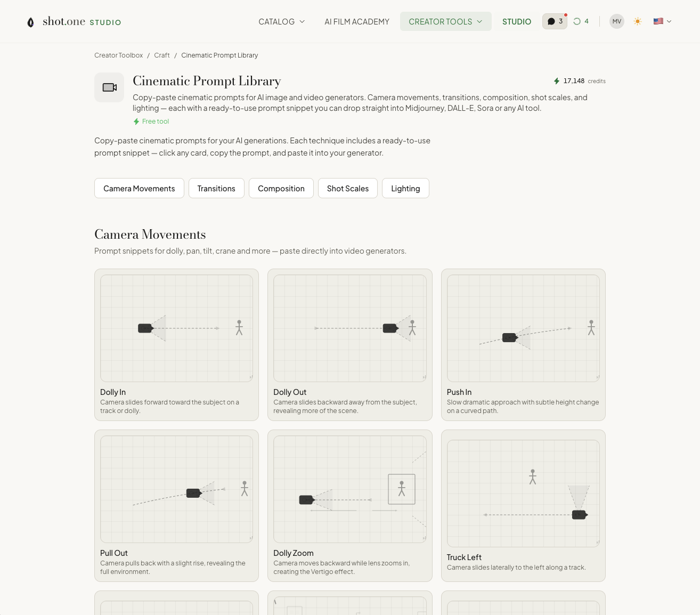Screen dimensions: 700x615
Task: Click the camera icon in Truck Left diagram
Action: pyautogui.click(x=580, y=515)
